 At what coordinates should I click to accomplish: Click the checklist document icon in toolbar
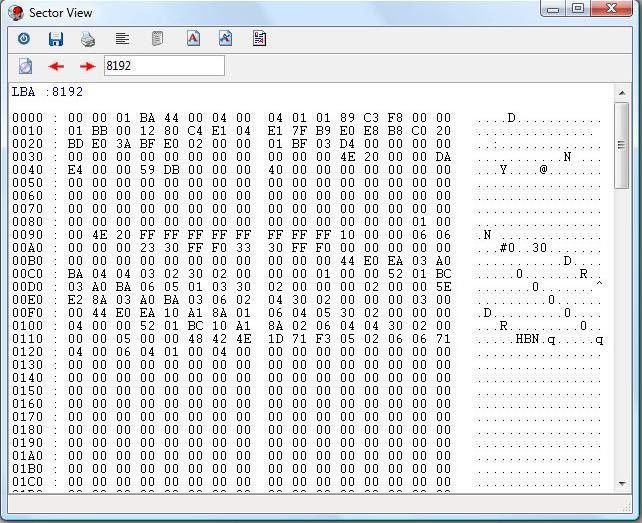pos(259,39)
